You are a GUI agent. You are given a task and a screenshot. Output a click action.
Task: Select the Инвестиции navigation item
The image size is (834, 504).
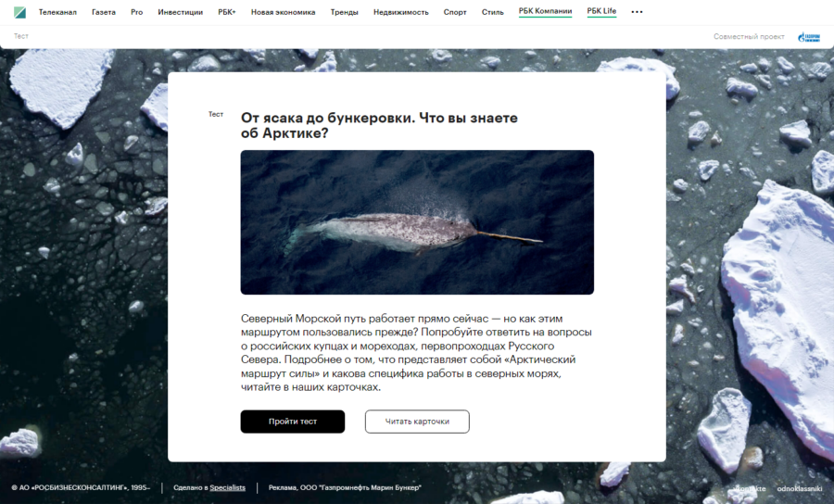pyautogui.click(x=181, y=12)
